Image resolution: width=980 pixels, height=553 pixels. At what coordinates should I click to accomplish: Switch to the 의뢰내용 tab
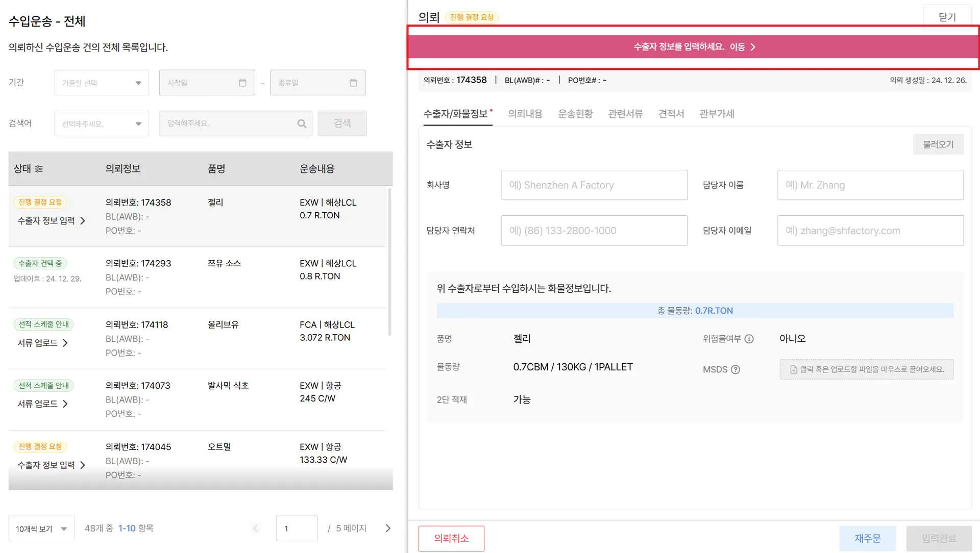click(525, 114)
